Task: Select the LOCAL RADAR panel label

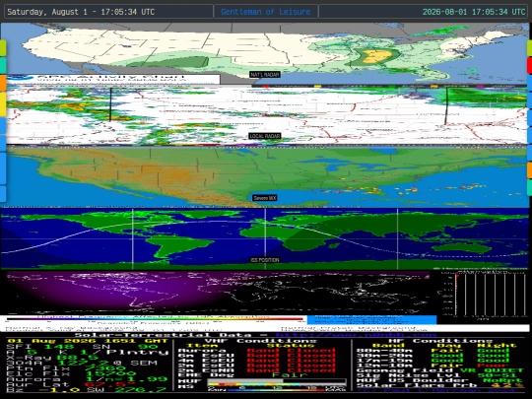Action: 265,136
